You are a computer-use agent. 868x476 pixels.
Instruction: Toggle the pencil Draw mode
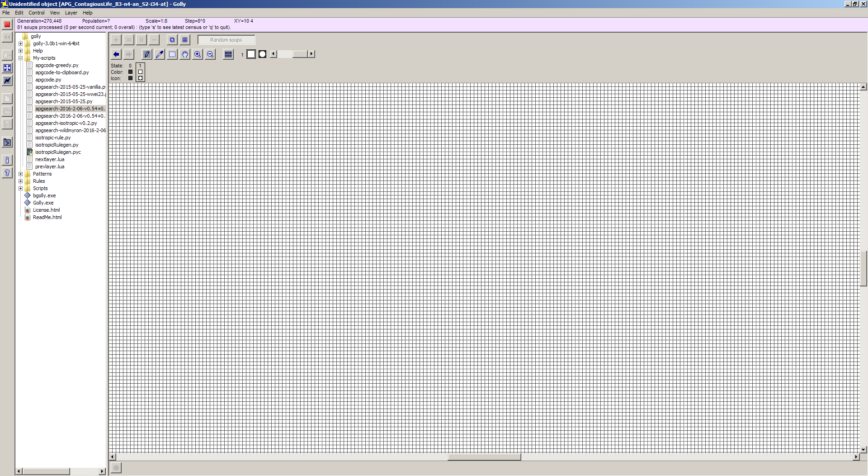[x=147, y=54]
